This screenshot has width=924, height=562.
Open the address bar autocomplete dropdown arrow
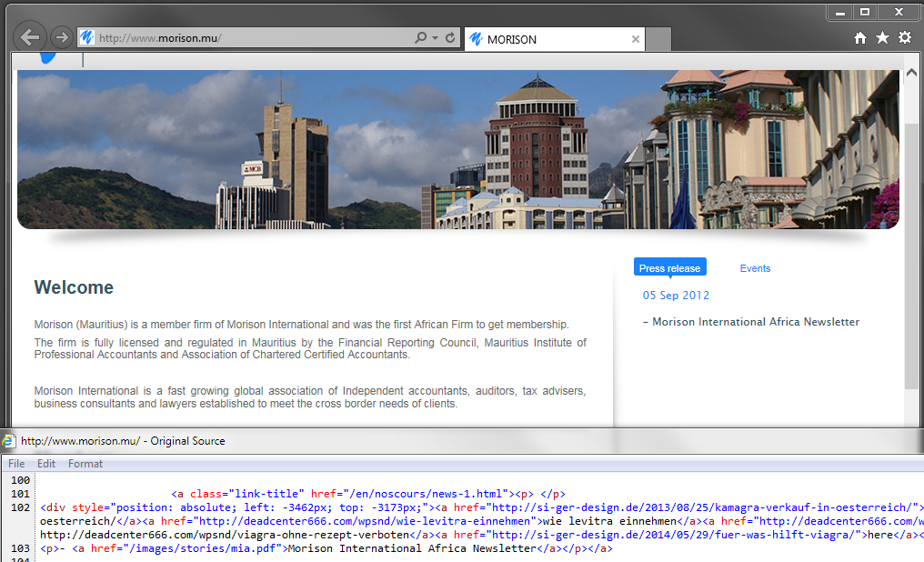coord(435,37)
